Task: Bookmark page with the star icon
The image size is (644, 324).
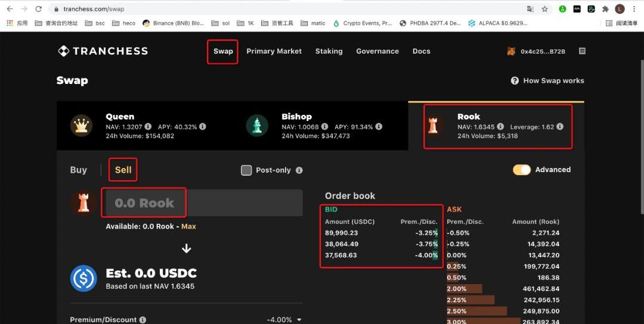Action: (544, 8)
